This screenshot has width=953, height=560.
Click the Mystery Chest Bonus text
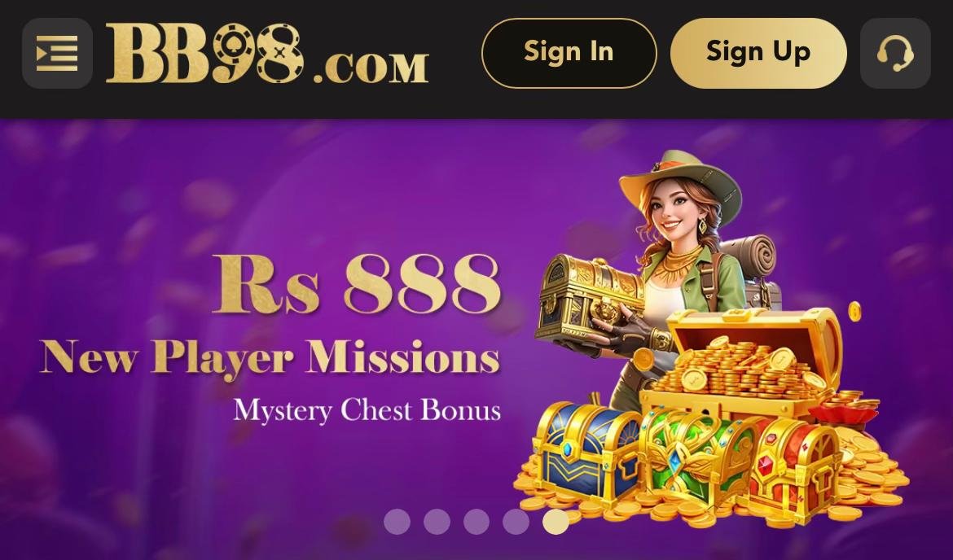click(367, 410)
